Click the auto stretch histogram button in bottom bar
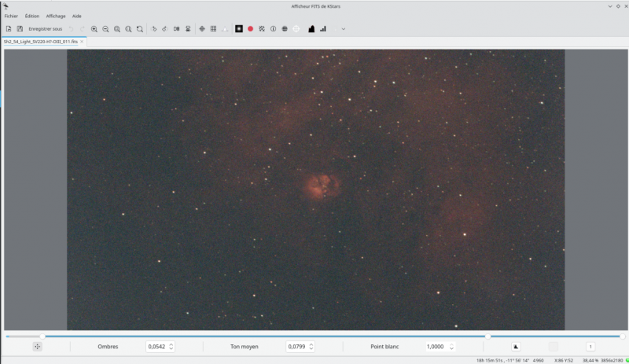Screen dimensions: 629x364 pyautogui.click(x=516, y=347)
